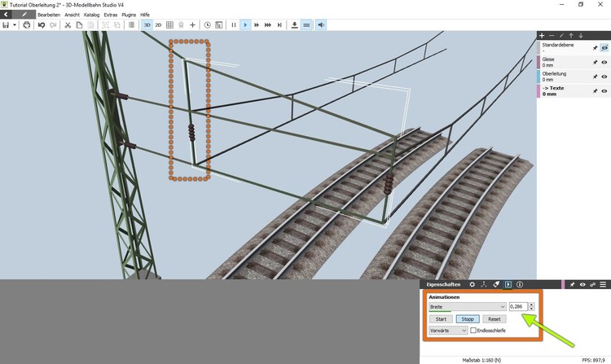Select the Standardebene layer
Screen dimensions: 611x364
point(574,47)
